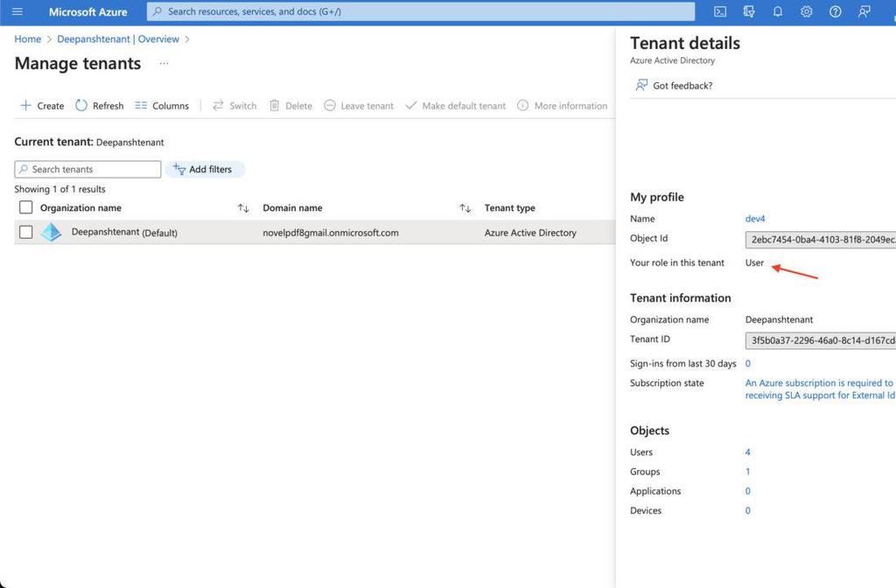Click the Leave tenant toolbar button
Screen dimensions: 896x588
pyautogui.click(x=359, y=106)
